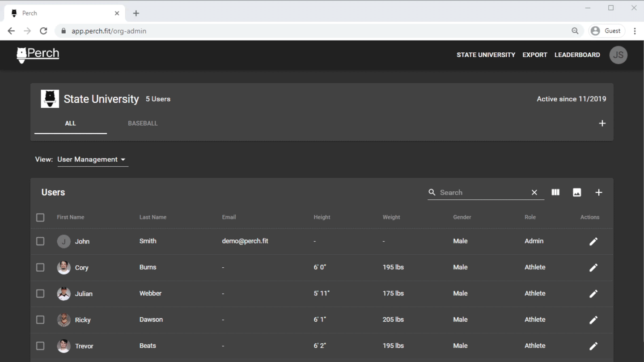Toggle the select-all users checkbox
644x362 pixels.
pyautogui.click(x=40, y=217)
